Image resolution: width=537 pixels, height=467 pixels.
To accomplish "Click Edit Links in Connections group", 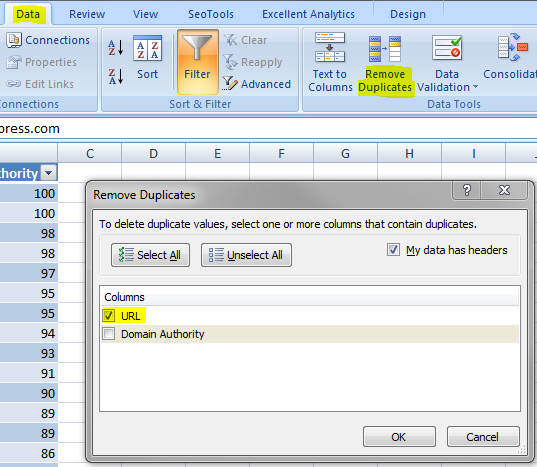I will point(40,84).
